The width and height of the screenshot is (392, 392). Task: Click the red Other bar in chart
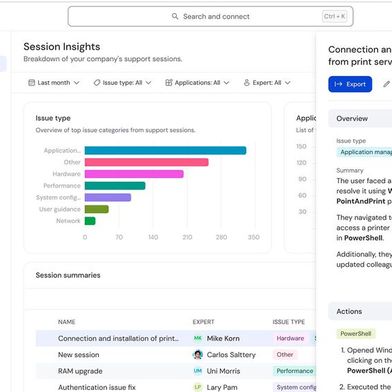146,162
